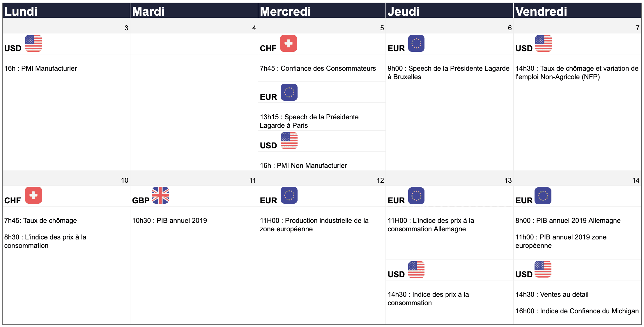Click the EU flag in Thursday 6 cell
This screenshot has height=327, width=644.
(x=416, y=43)
